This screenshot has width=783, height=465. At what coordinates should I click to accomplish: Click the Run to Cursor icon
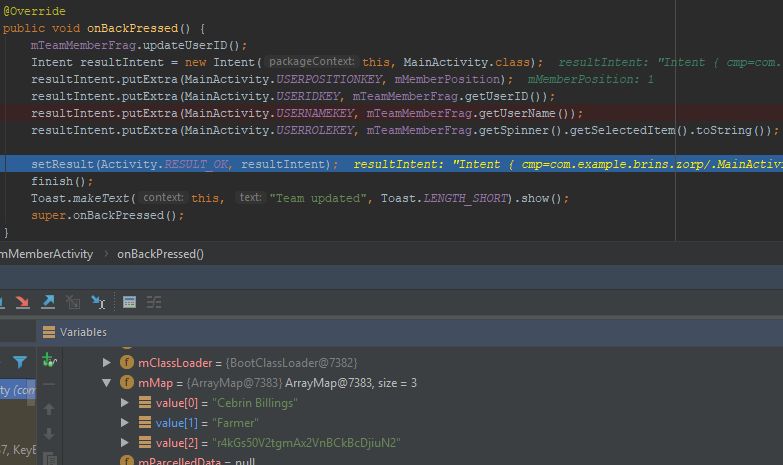98,302
